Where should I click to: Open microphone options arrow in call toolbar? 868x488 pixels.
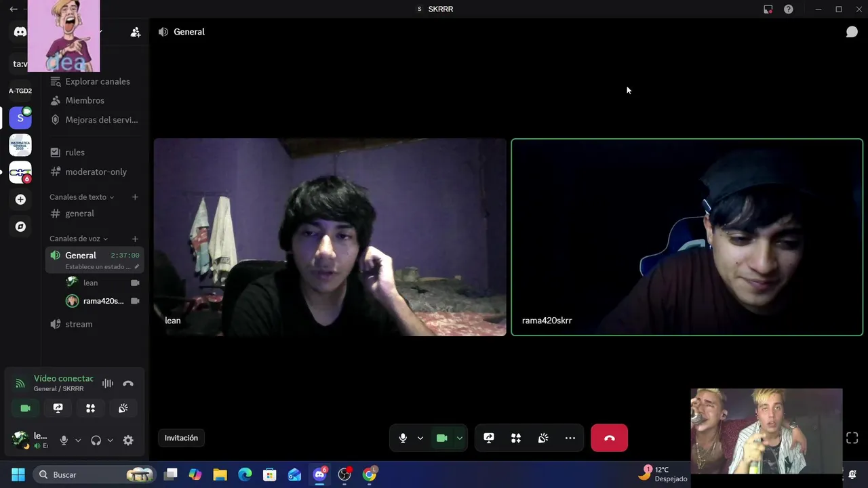pos(420,438)
